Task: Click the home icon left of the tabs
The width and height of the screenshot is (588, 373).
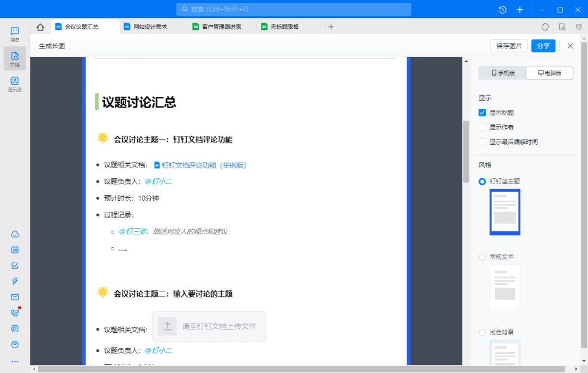Action: point(40,27)
